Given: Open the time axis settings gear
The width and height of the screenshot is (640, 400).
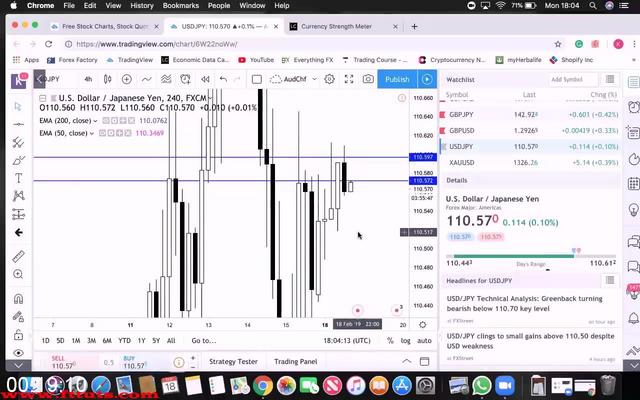Looking at the screenshot, I should click(423, 325).
